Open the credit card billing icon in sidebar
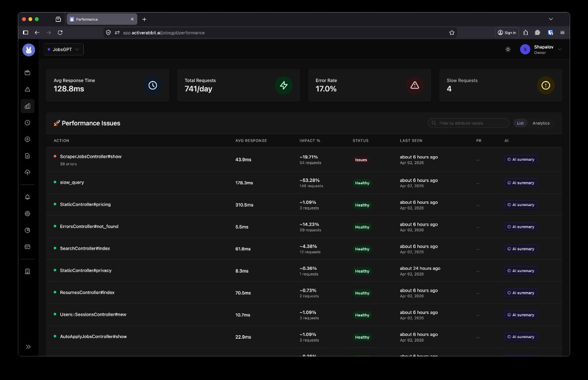Screen dimensions: 588x380 tap(28, 247)
